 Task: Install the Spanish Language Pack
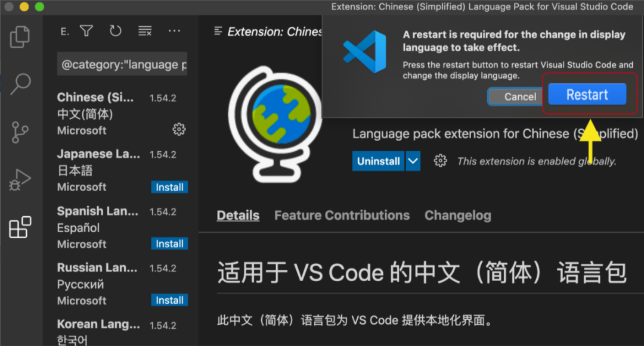tap(169, 244)
